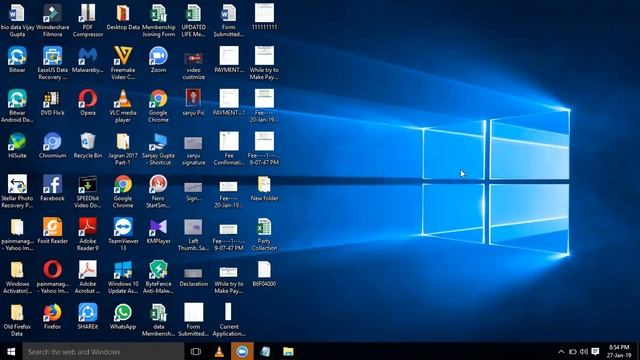Select the sanju Pic image file

tap(193, 102)
